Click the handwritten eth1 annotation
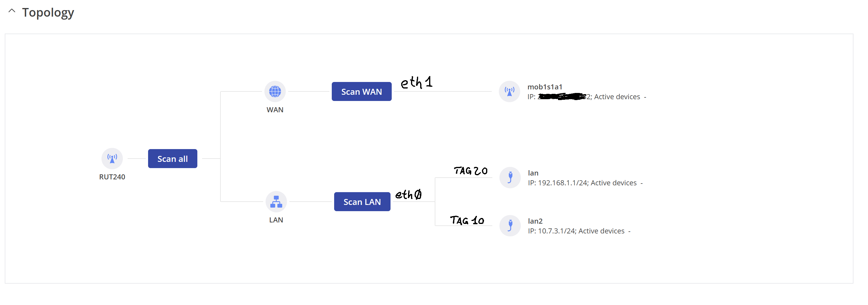The height and width of the screenshot is (305, 868). tap(416, 82)
